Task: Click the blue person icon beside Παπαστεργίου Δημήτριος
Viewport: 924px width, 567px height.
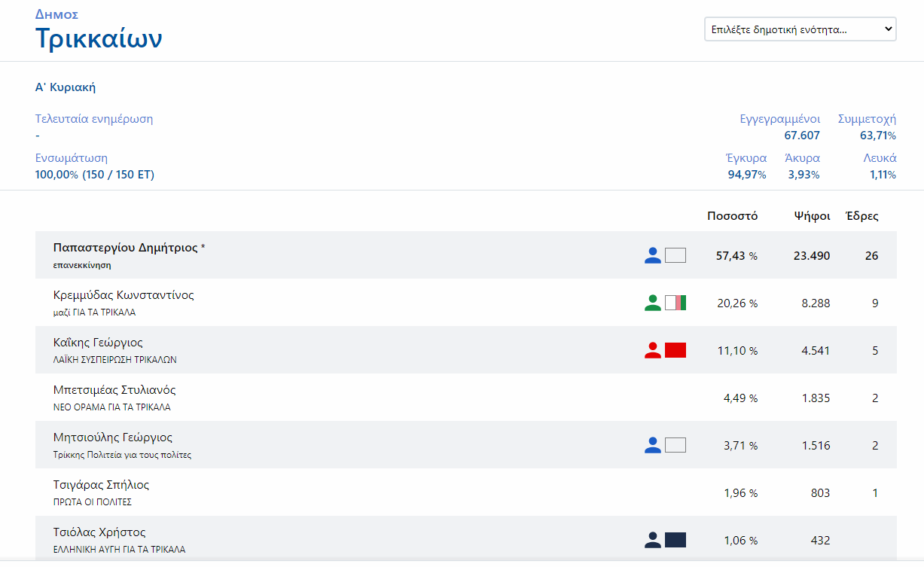Action: click(x=652, y=255)
